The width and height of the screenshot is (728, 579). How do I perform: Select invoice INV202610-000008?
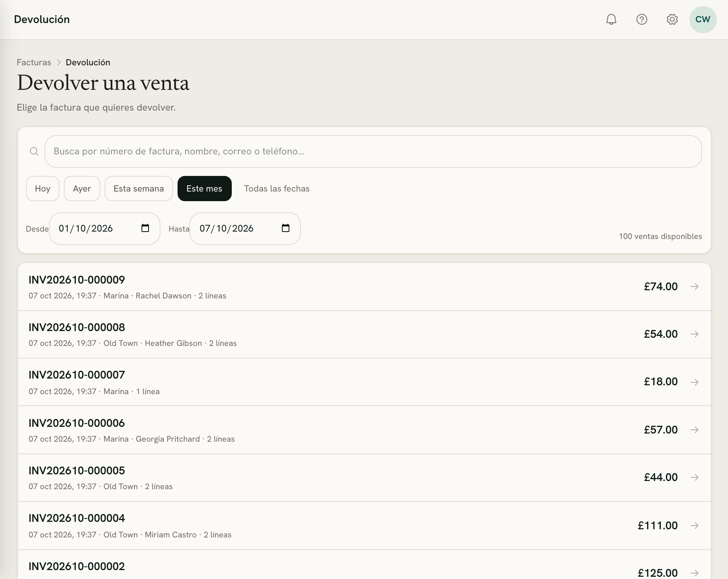pos(364,334)
